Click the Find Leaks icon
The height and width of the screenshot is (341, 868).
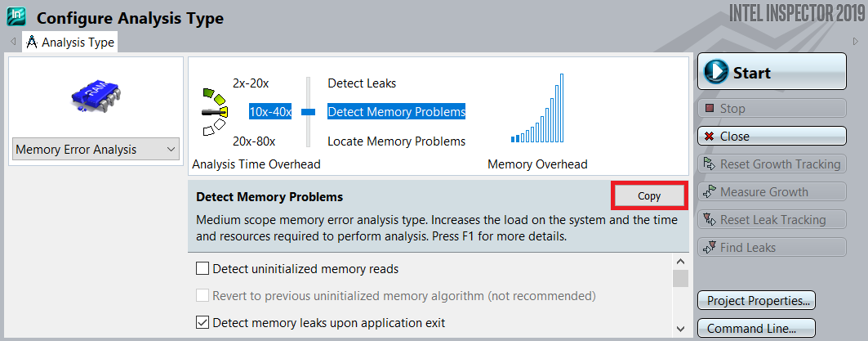pos(709,248)
